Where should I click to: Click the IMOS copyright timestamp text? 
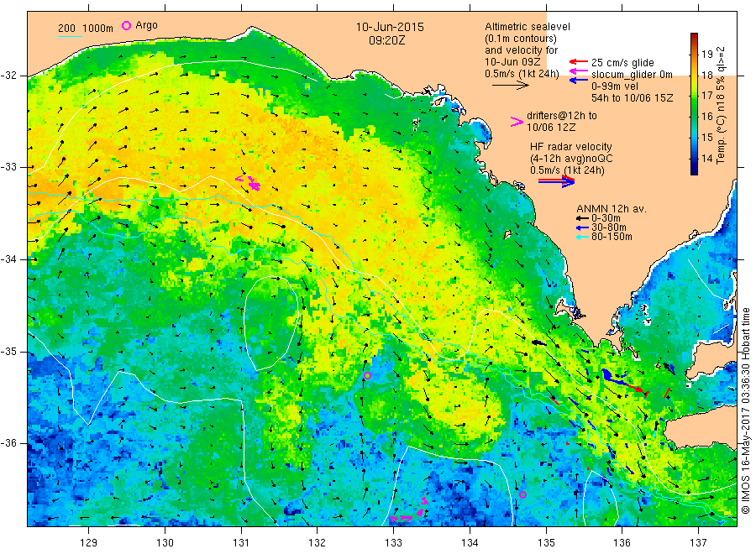745,410
